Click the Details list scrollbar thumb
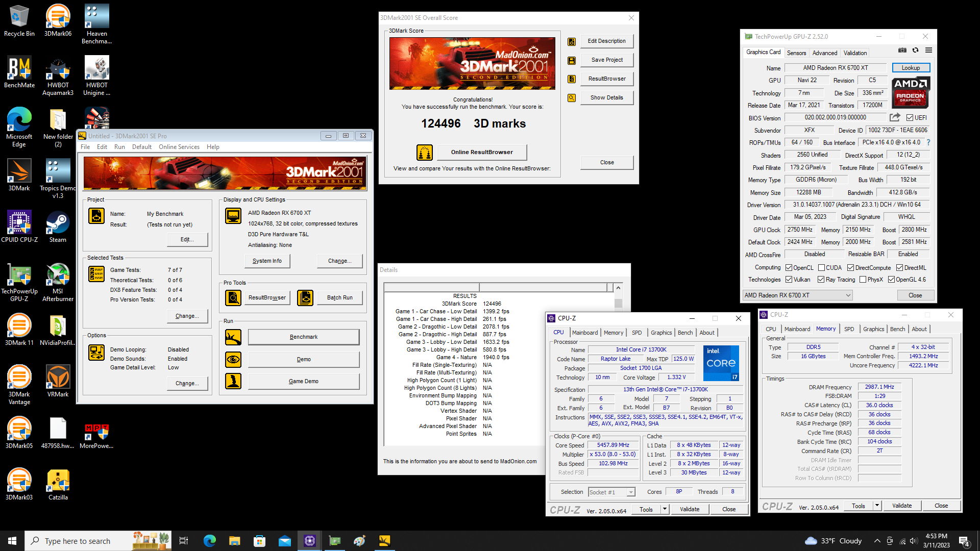Screen dimensions: 980x551 (618, 303)
